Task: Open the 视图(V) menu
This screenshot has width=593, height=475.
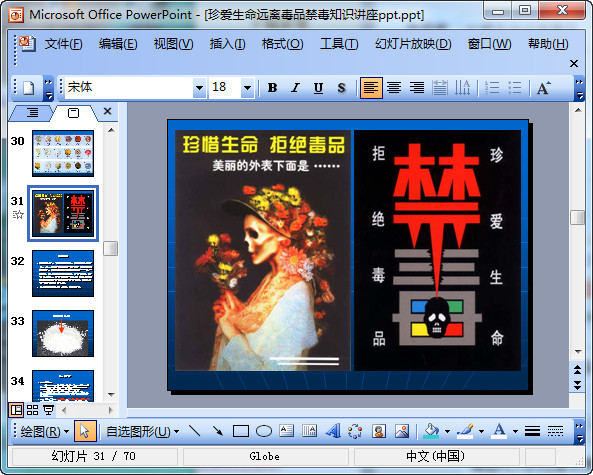Action: 173,44
